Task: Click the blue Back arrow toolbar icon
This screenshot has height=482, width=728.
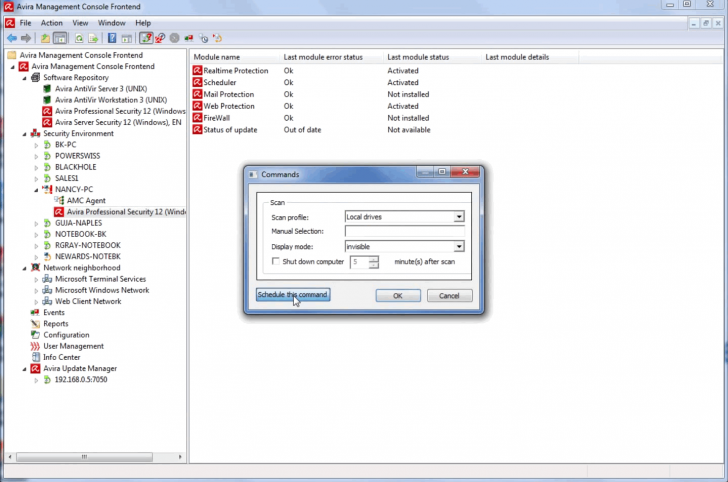Action: click(x=12, y=38)
